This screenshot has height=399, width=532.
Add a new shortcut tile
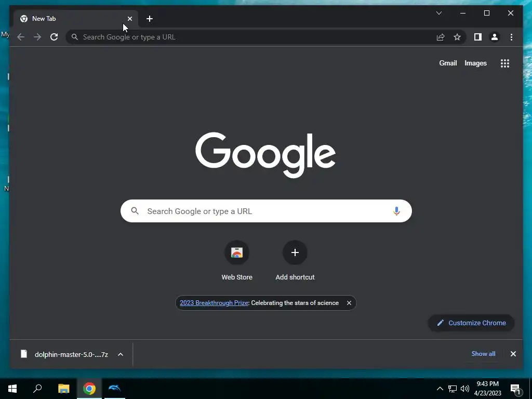point(295,261)
